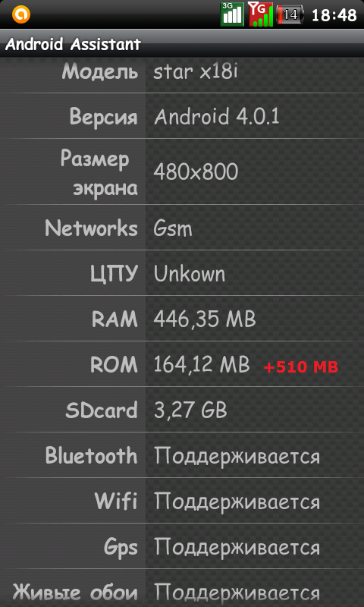Tap the Живые обои row
This screenshot has height=607, width=364.
coord(182,589)
